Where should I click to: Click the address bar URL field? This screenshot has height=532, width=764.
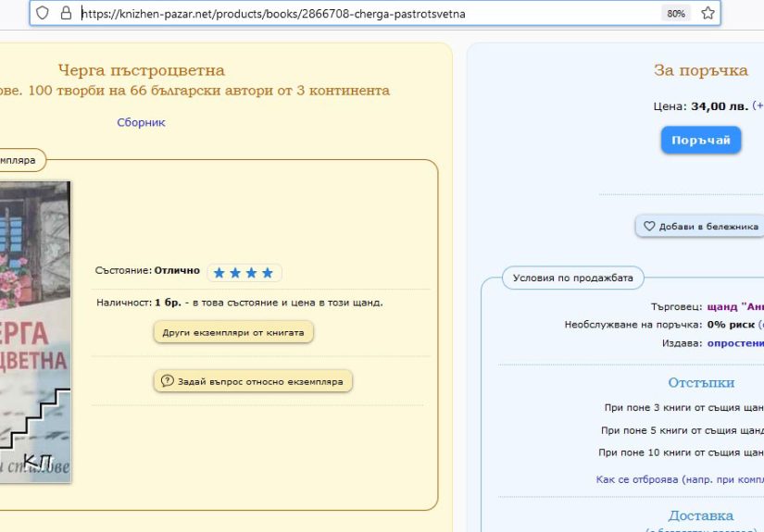tap(370, 14)
